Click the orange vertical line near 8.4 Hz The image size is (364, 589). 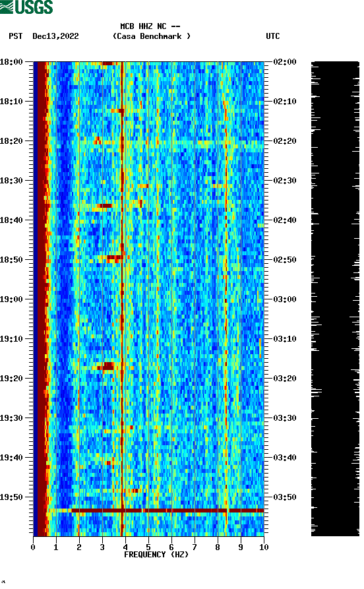226,299
